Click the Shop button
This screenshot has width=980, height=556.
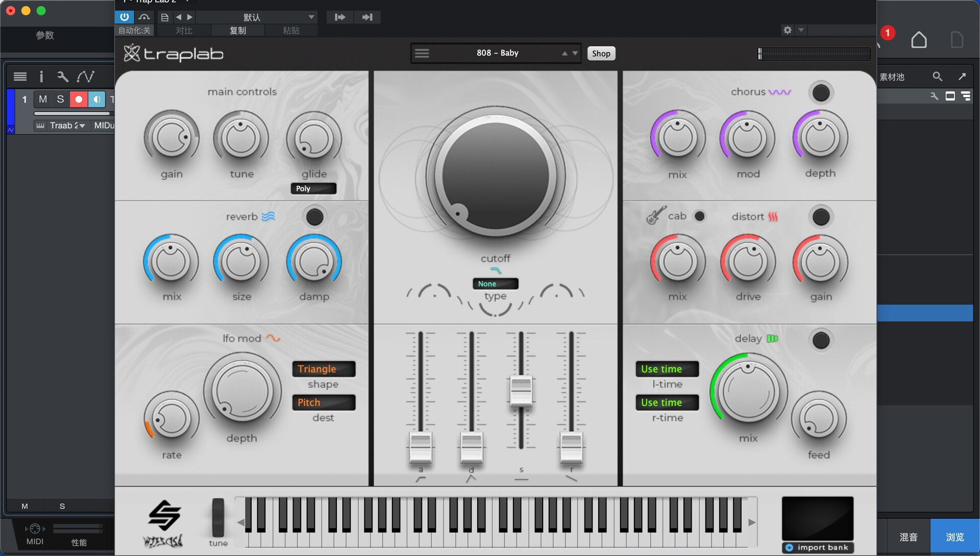click(601, 53)
